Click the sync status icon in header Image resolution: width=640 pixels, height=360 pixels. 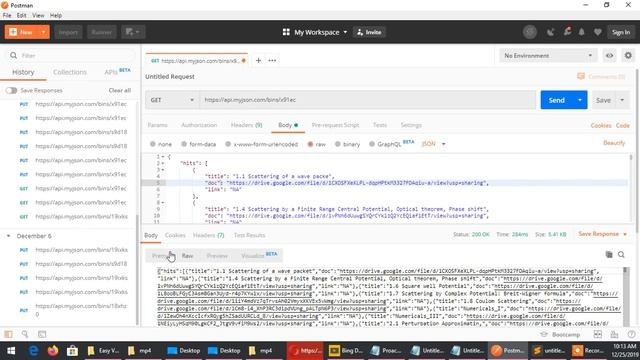coord(530,32)
